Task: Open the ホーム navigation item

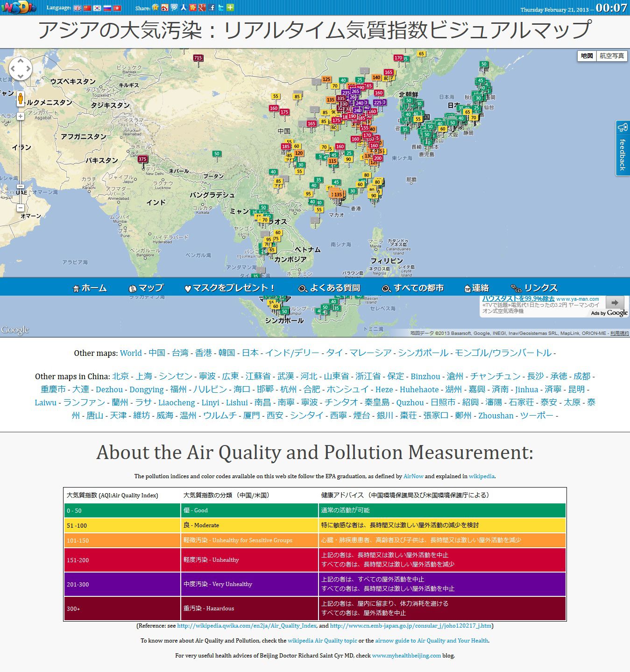Action: click(x=90, y=288)
